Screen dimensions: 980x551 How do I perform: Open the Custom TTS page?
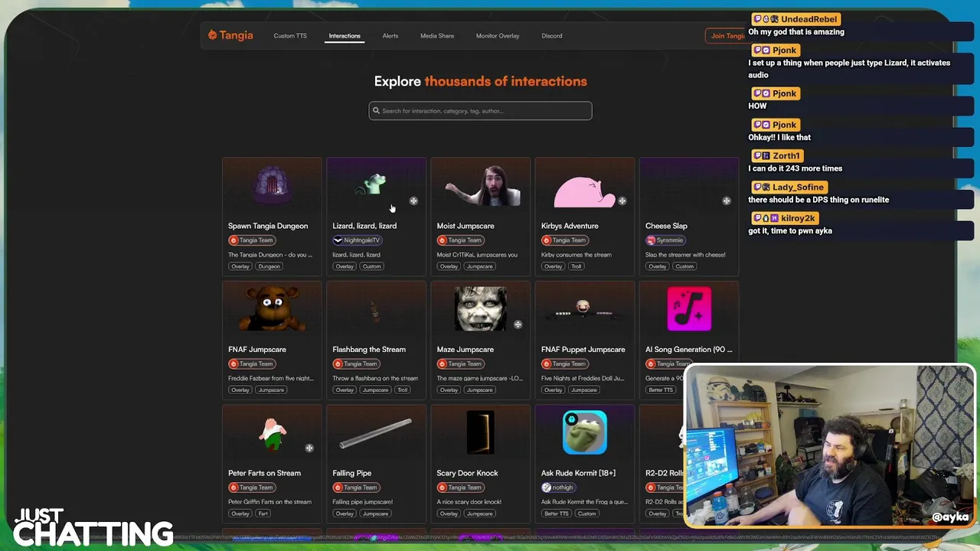[290, 36]
